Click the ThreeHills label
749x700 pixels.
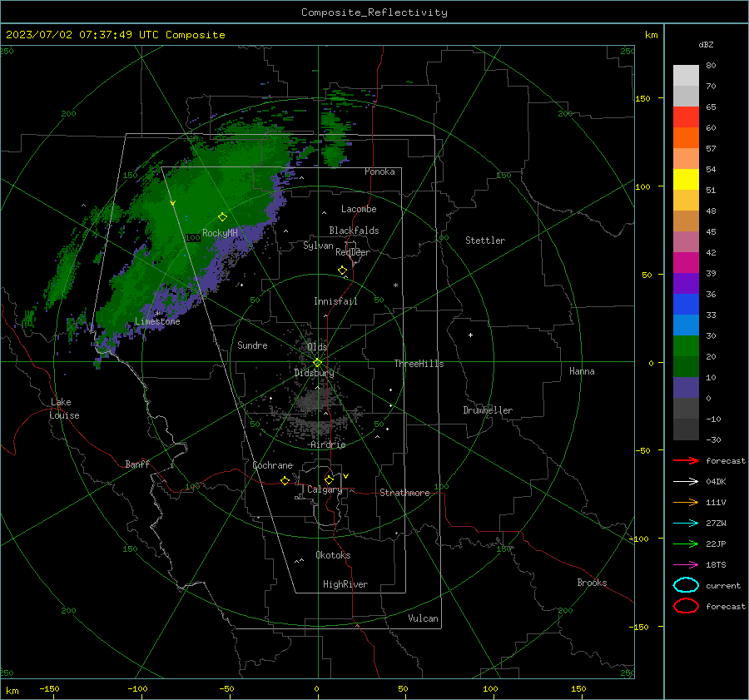419,364
